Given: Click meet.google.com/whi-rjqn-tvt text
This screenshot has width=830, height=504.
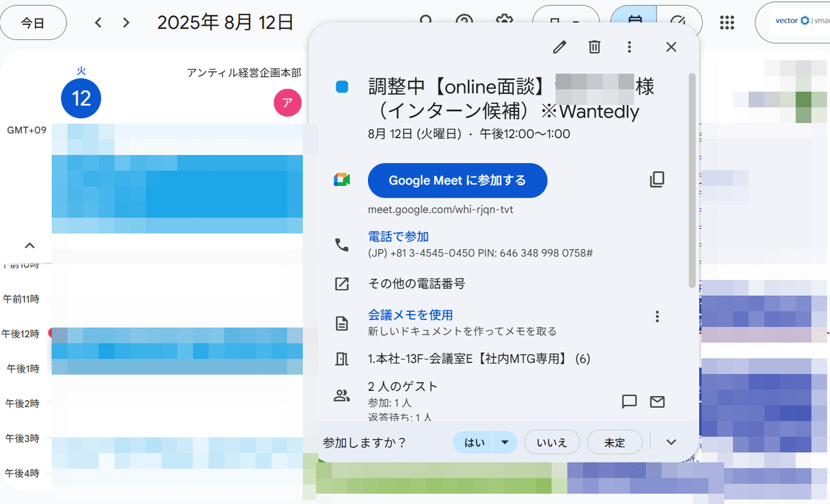Looking at the screenshot, I should click(441, 209).
